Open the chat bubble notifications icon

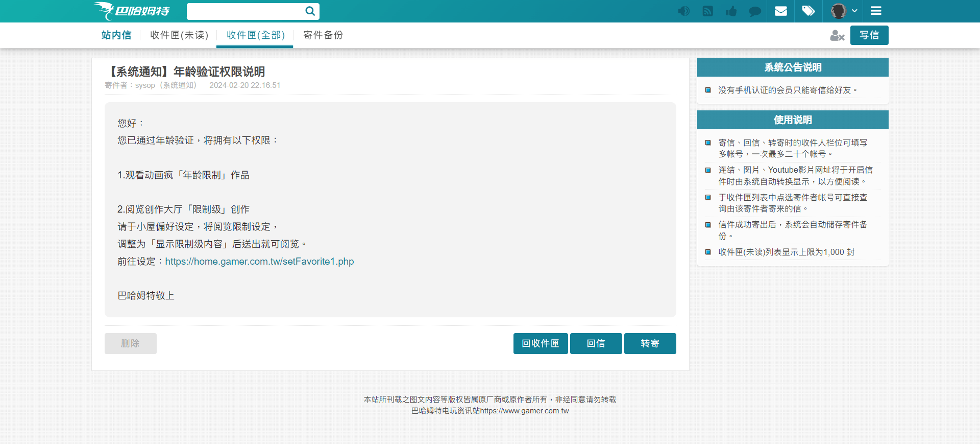pyautogui.click(x=755, y=11)
